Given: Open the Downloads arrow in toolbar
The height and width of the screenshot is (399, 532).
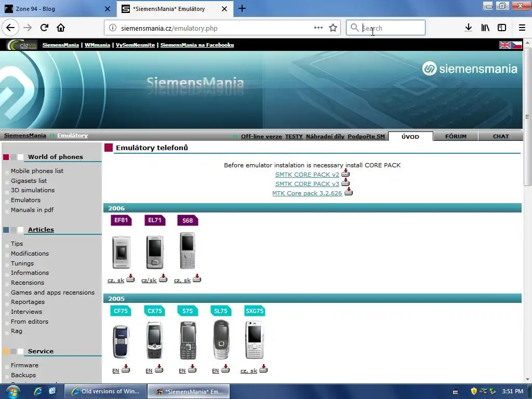Looking at the screenshot, I should click(469, 28).
